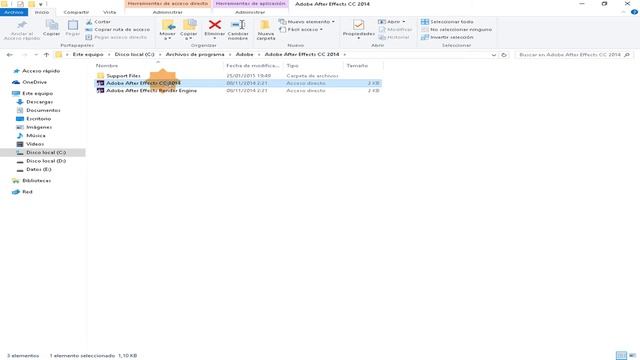Viewport: 640px width, 360px height.
Task: Sort by Fecha de modificación column
Action: [x=253, y=66]
